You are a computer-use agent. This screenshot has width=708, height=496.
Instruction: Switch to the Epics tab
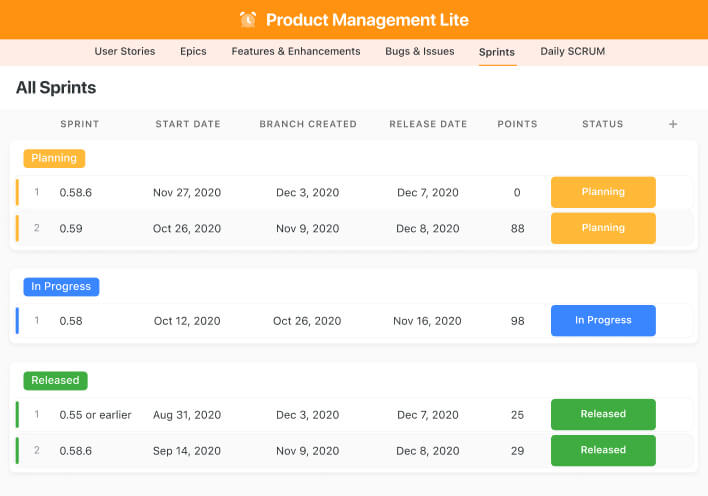pos(193,52)
